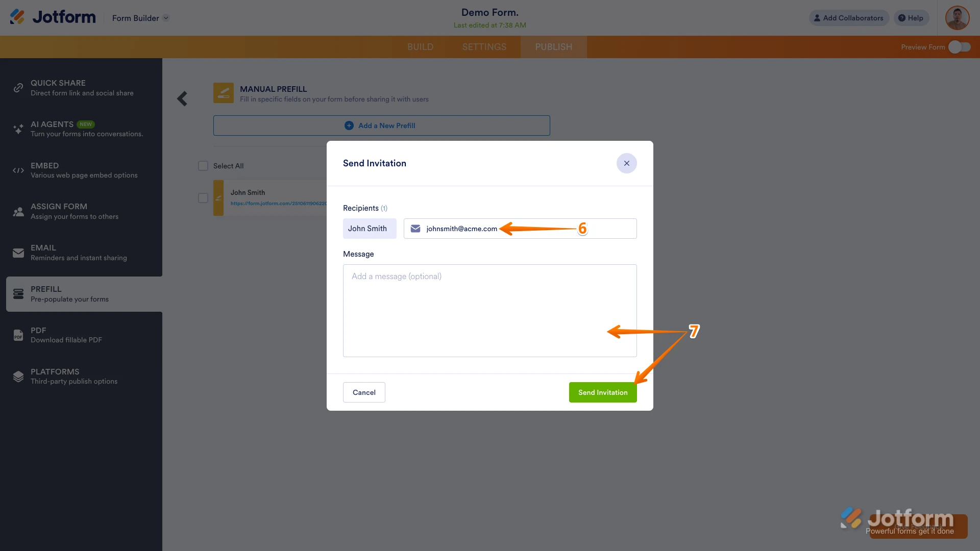Click the Assign Form people icon
The image size is (980, 551).
pyautogui.click(x=18, y=212)
